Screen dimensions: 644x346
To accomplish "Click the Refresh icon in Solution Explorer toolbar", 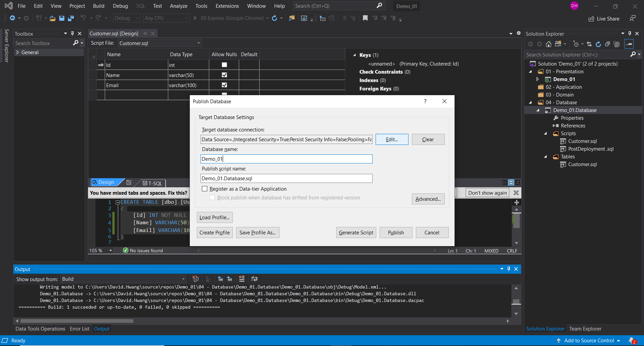I will pos(598,44).
